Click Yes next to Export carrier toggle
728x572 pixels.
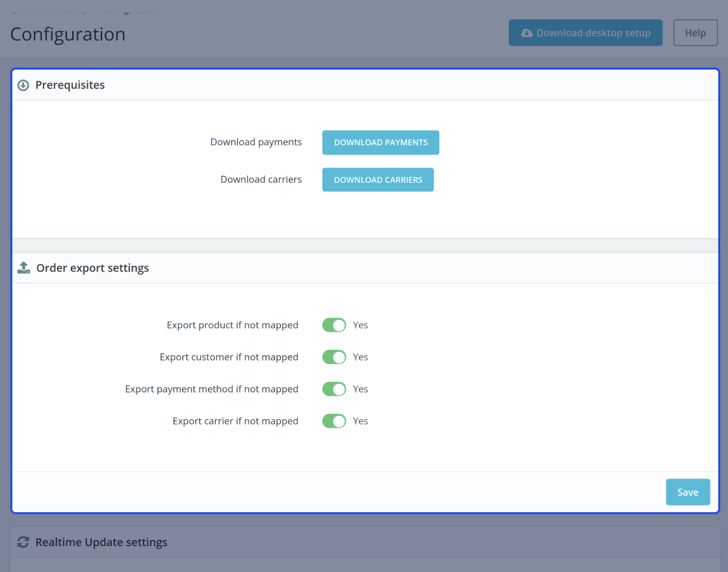[x=360, y=421]
